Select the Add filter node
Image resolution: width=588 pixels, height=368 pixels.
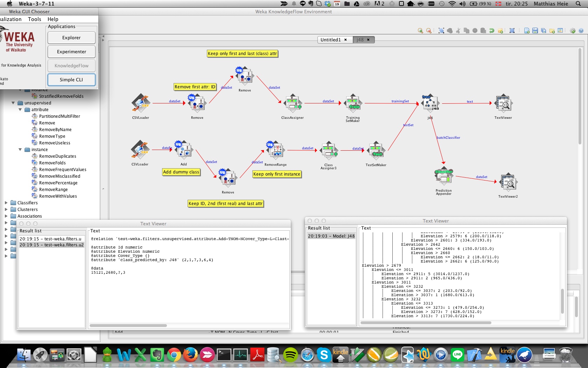[x=184, y=150]
